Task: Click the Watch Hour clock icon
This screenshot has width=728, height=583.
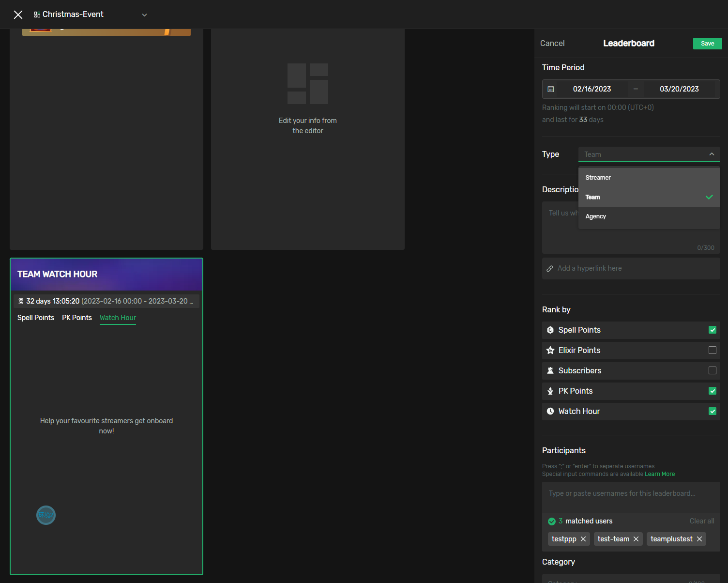Action: pos(550,411)
